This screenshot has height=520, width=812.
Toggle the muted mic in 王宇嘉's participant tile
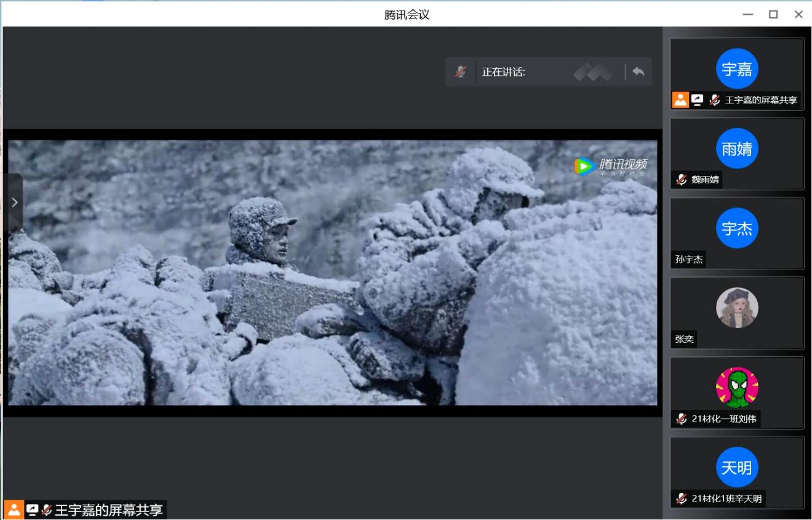[714, 100]
